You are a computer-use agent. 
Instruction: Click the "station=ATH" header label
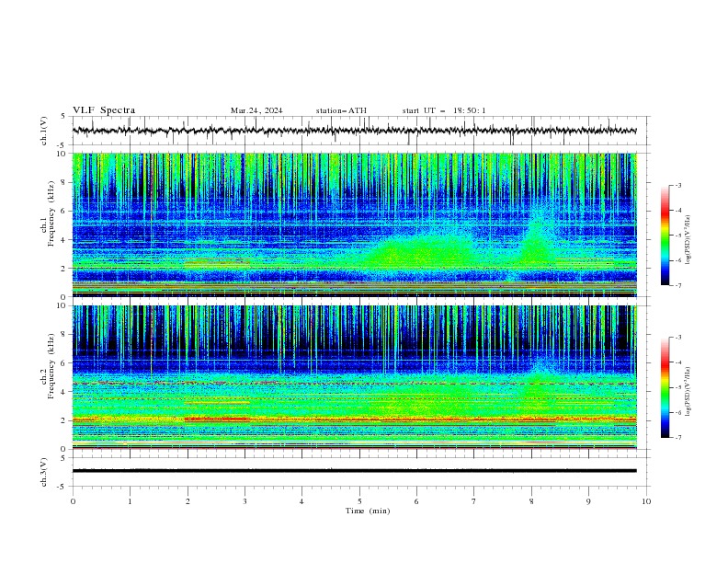pyautogui.click(x=341, y=110)
